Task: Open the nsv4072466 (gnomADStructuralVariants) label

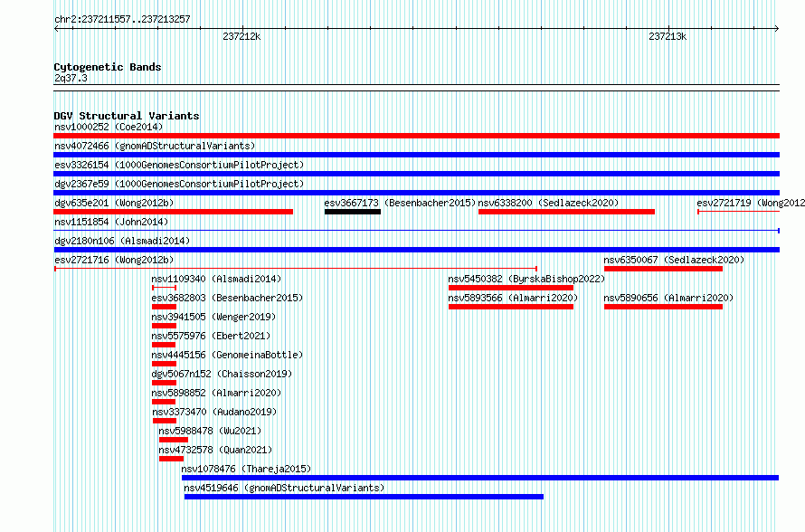Action: click(155, 146)
